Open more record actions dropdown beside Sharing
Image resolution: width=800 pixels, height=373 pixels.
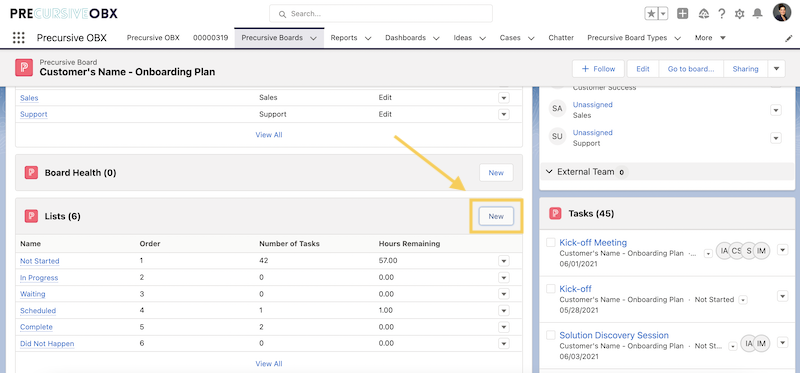tap(777, 69)
